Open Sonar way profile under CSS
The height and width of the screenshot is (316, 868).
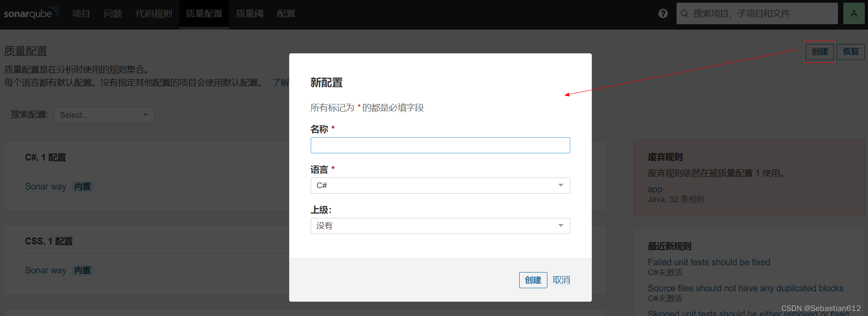[46, 270]
